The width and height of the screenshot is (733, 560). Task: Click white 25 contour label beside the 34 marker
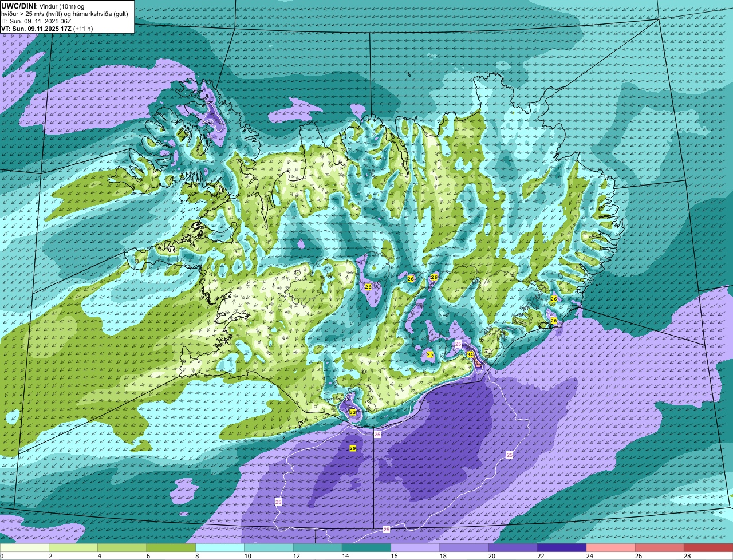458,344
